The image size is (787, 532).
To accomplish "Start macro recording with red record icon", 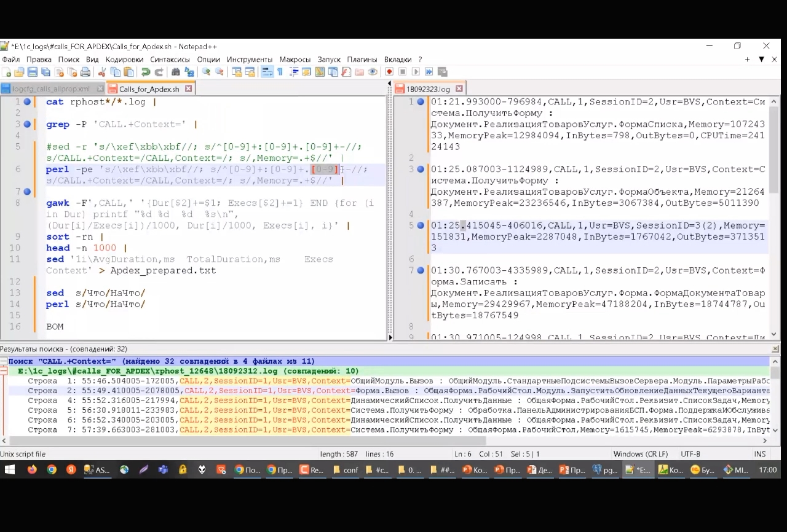I will [389, 72].
